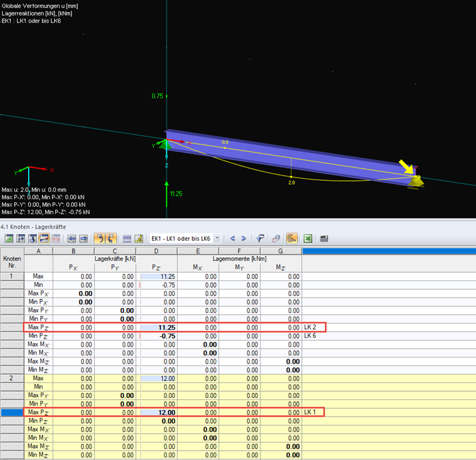Click the dropdown arrow of load case combo

(x=217, y=238)
